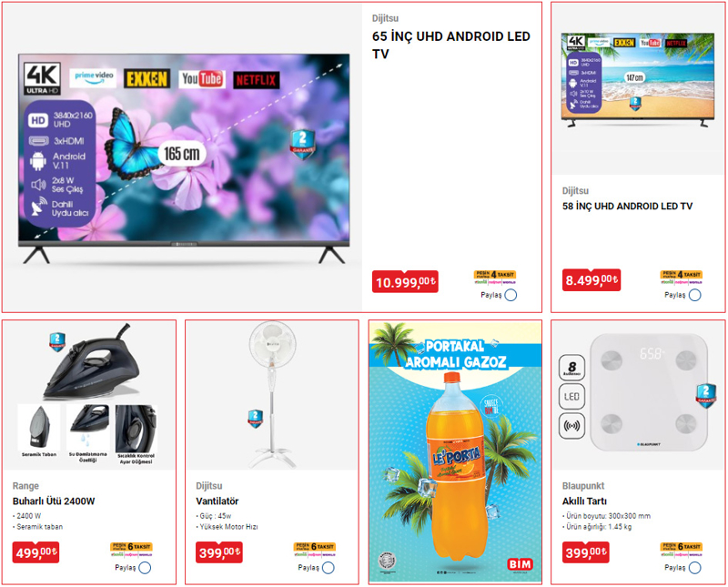The width and height of the screenshot is (728, 587).
Task: Open the 65 İNÇ UHD ANDROID LED TV title
Action: [450, 45]
